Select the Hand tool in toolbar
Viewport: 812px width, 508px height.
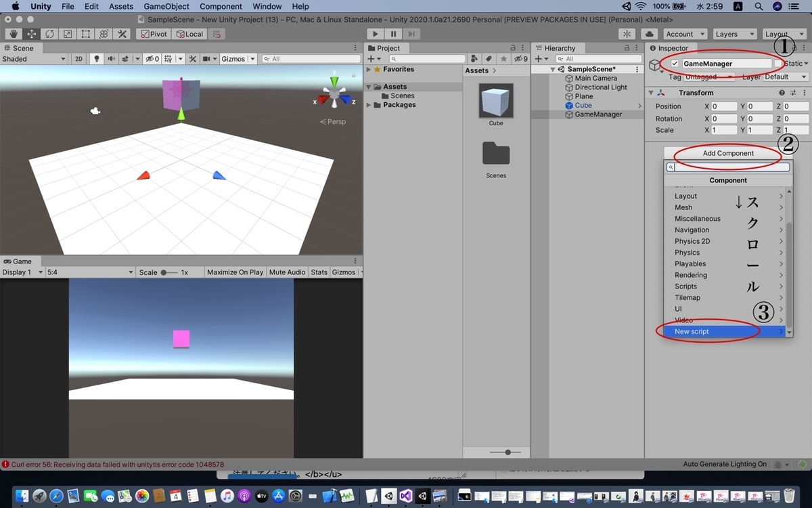click(x=14, y=34)
